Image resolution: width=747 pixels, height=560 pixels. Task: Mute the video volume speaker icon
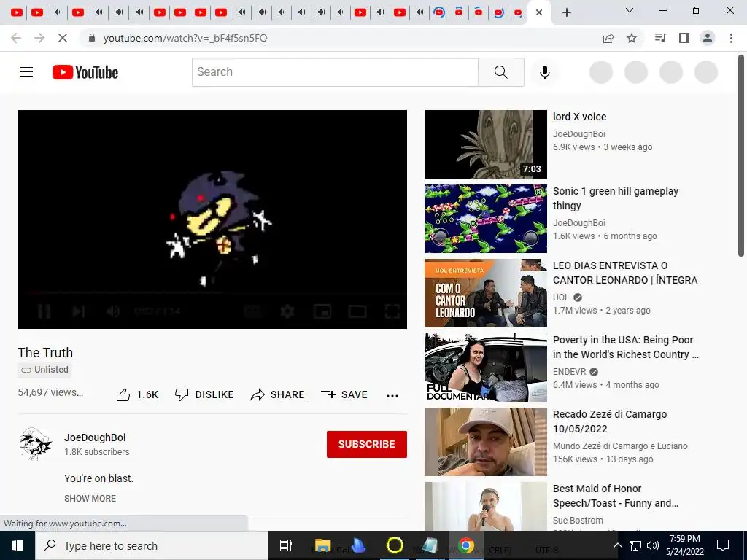pos(113,311)
